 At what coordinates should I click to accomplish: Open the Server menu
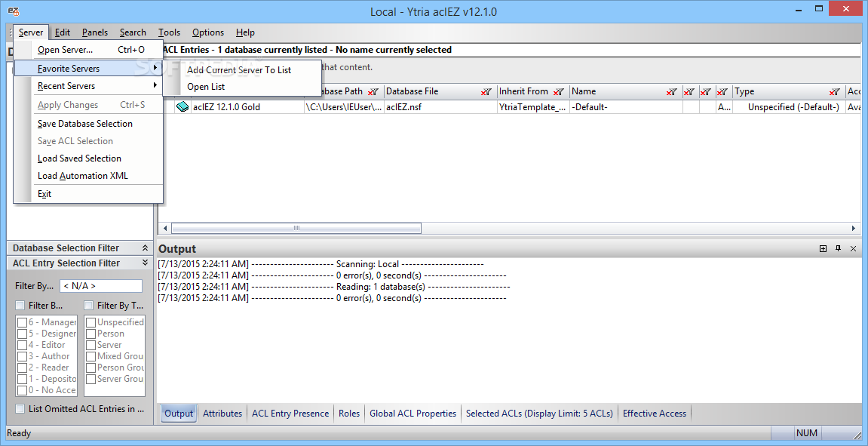[x=31, y=32]
